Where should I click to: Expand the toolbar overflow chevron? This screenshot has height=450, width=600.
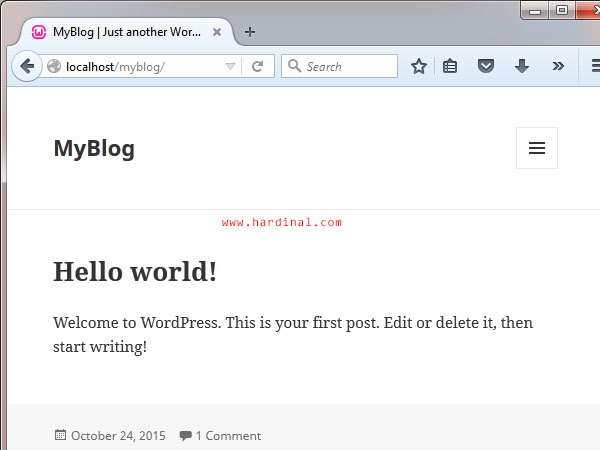[x=558, y=66]
